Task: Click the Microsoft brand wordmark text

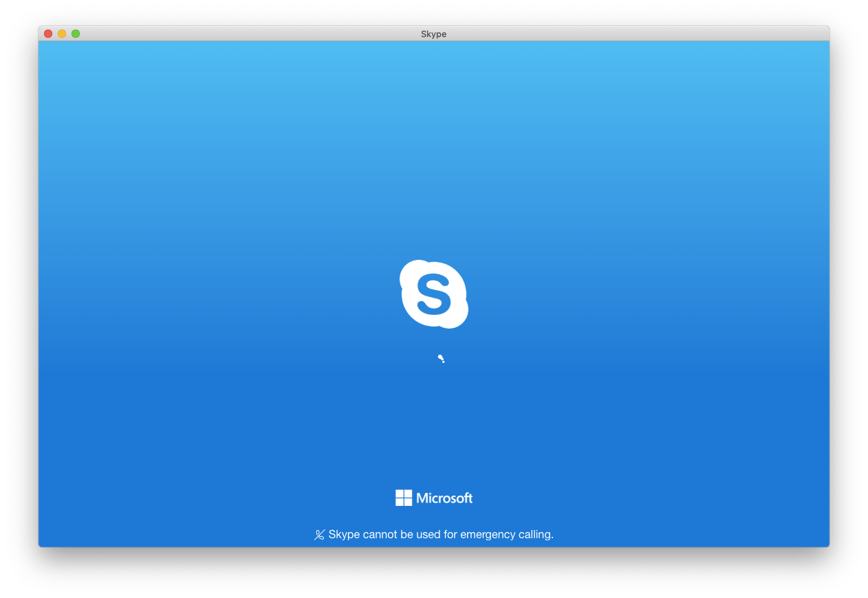Action: pos(443,498)
